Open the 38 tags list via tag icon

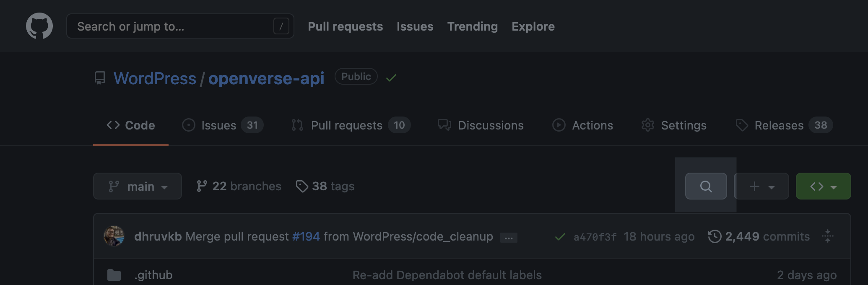(303, 186)
